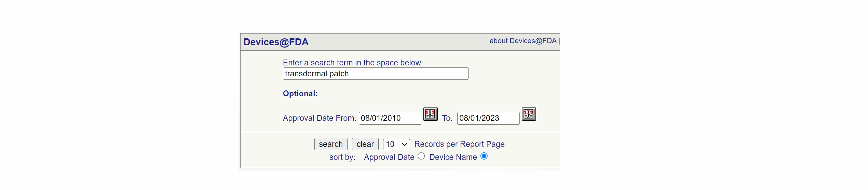Click the Device Name sort label text
Image resolution: width=868 pixels, height=190 pixels.
click(x=453, y=157)
